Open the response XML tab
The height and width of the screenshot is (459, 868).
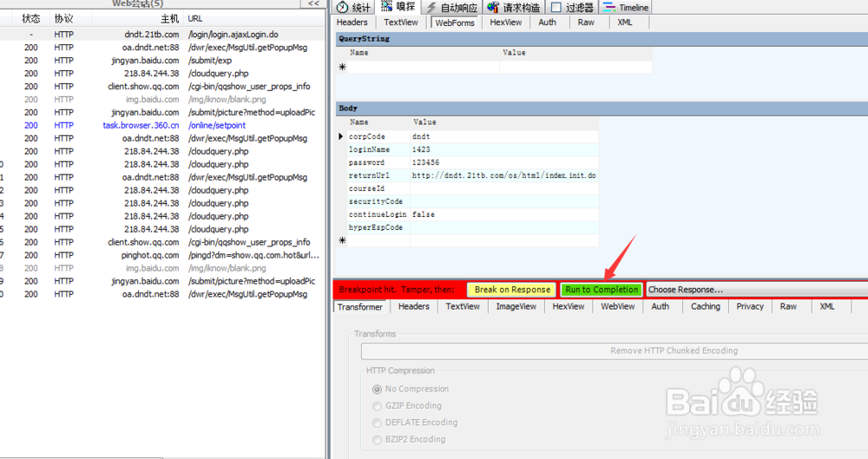827,306
